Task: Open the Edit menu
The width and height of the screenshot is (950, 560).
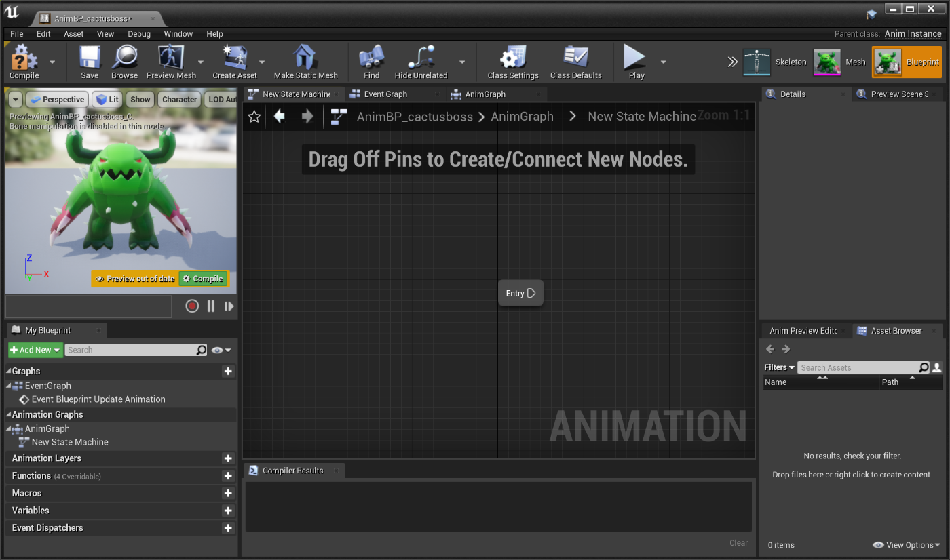Action: [43, 34]
